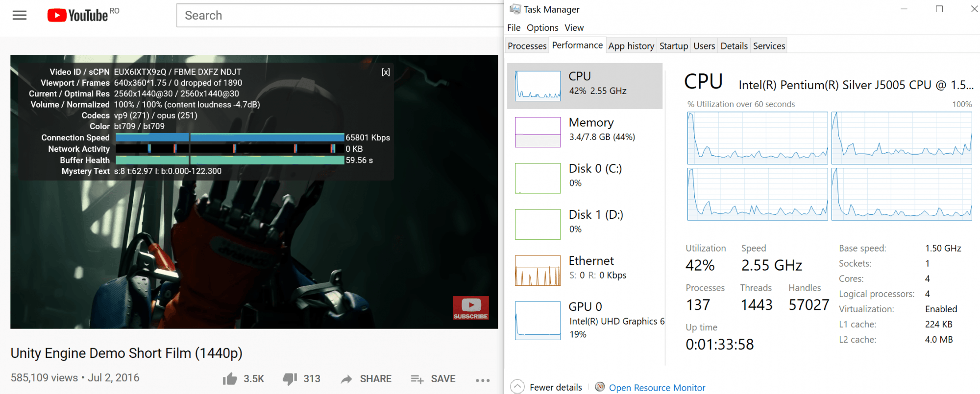Click the 3.5K like count
Image resolution: width=980 pixels, height=394 pixels.
tap(254, 379)
